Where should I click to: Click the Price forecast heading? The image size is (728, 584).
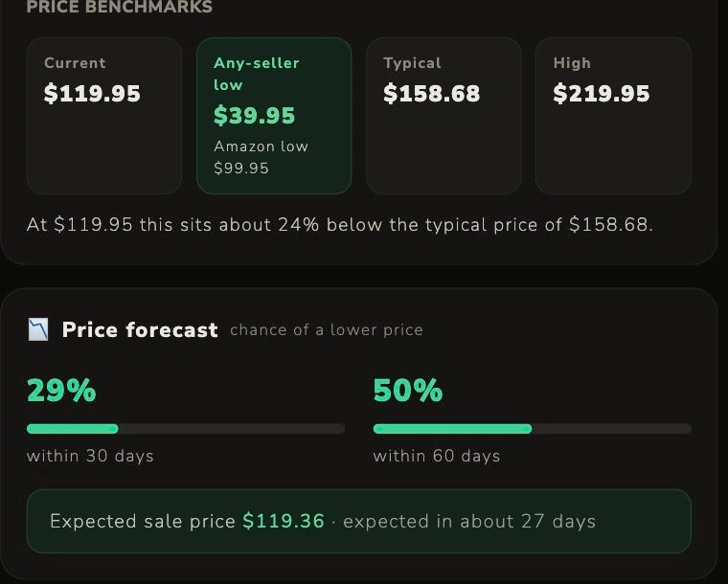click(140, 329)
